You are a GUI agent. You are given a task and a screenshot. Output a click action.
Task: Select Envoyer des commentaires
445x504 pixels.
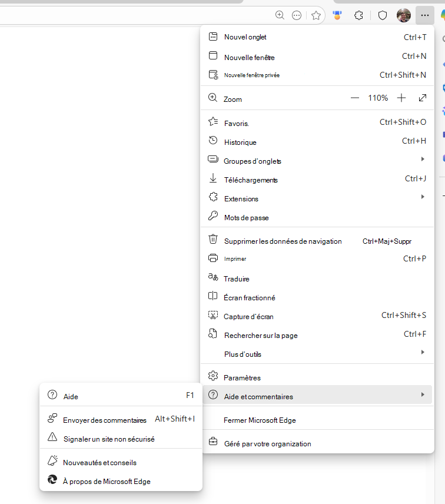(121, 419)
